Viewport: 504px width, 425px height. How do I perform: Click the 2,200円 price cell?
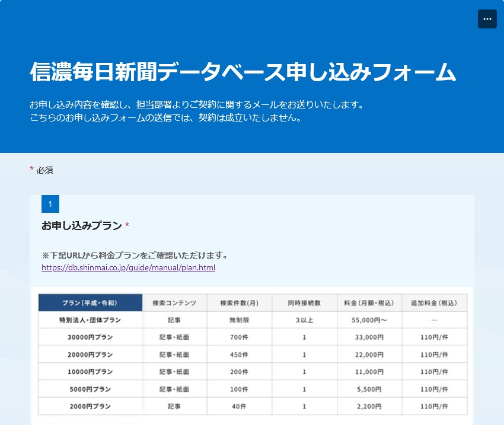[x=369, y=407]
